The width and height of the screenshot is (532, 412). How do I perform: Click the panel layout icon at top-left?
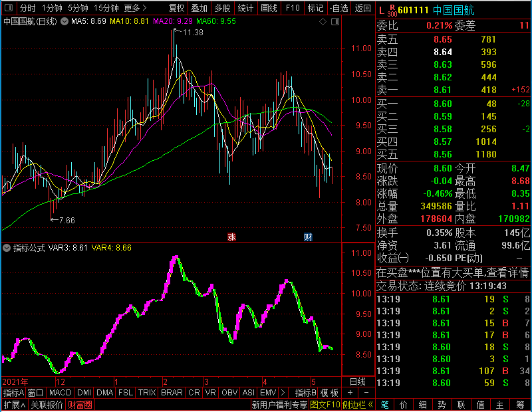[x=9, y=7]
